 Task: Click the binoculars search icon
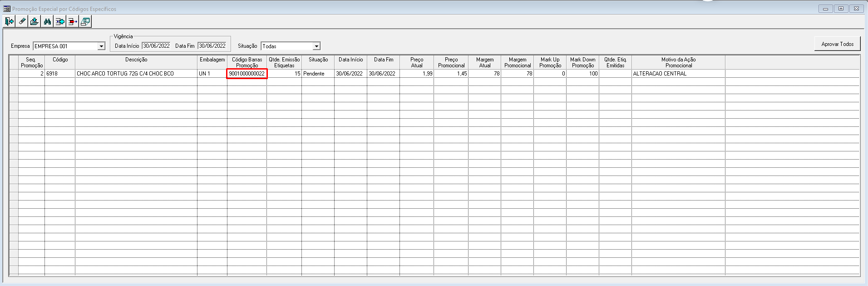tap(47, 21)
